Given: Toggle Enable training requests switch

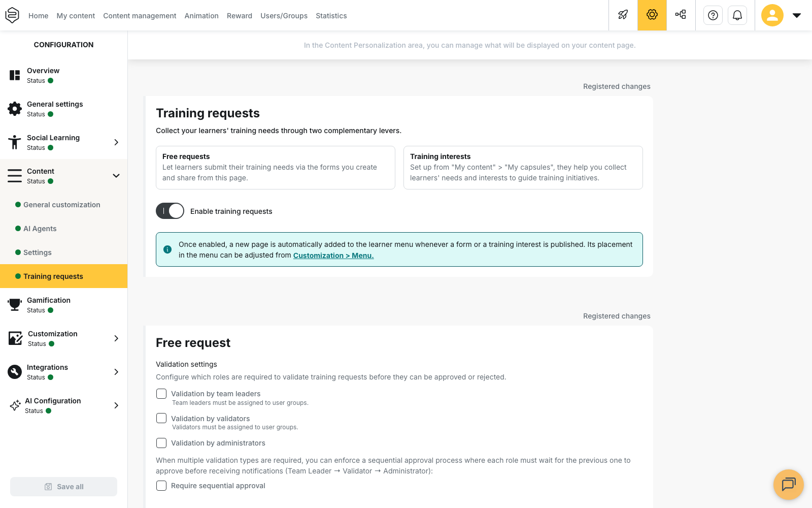Looking at the screenshot, I should 170,211.
